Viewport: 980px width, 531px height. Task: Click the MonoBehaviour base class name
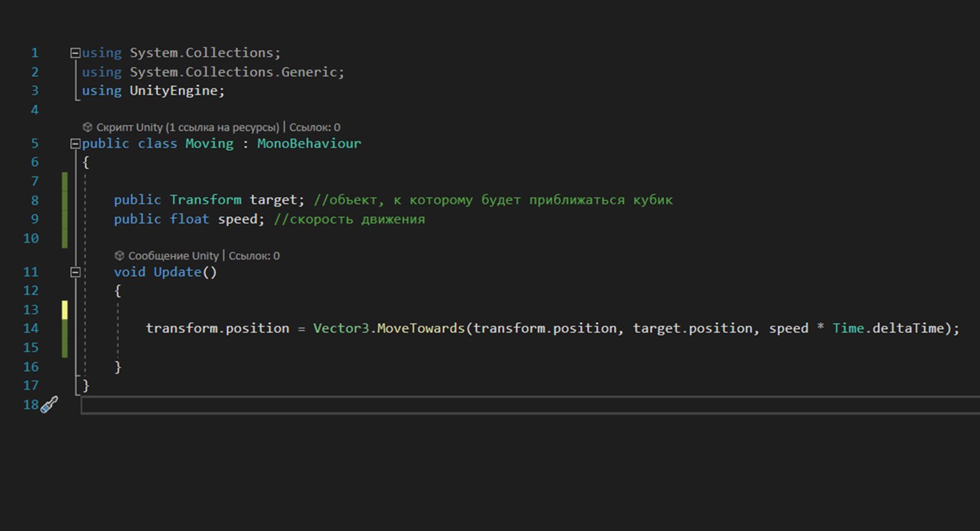[309, 144]
